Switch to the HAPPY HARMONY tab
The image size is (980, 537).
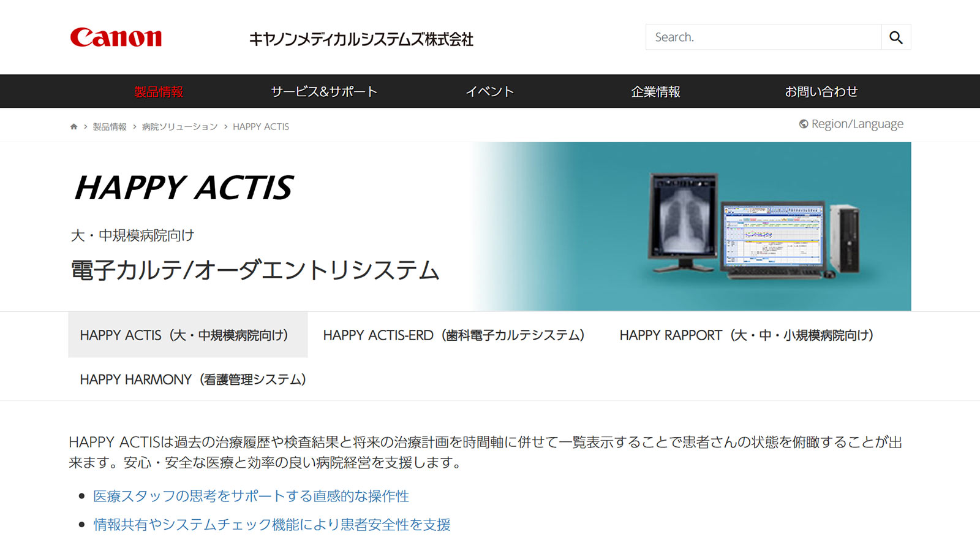click(193, 379)
